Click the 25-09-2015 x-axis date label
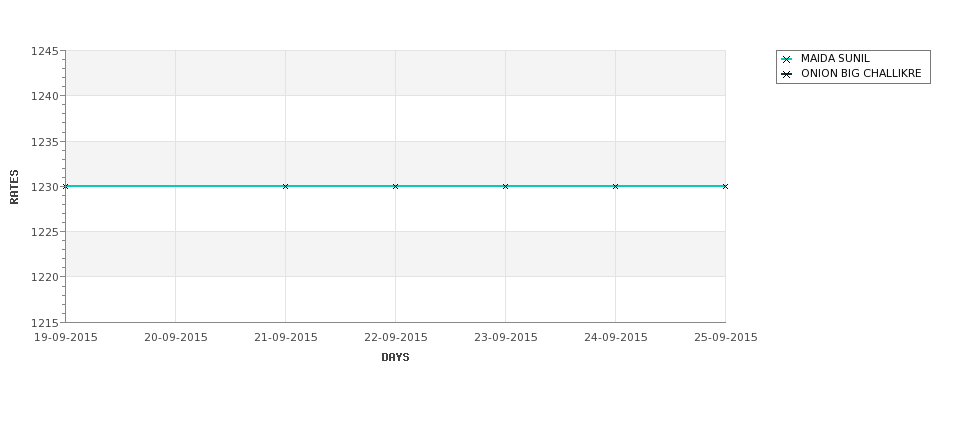 (x=725, y=337)
